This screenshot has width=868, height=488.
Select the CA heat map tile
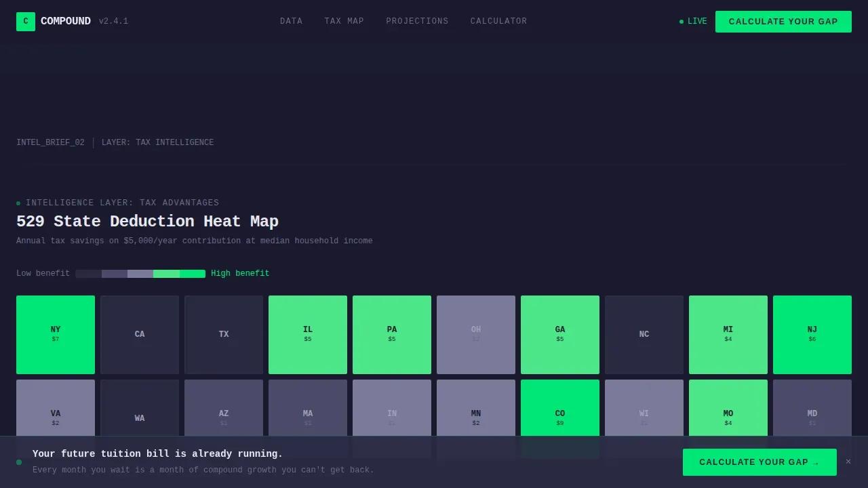click(140, 335)
